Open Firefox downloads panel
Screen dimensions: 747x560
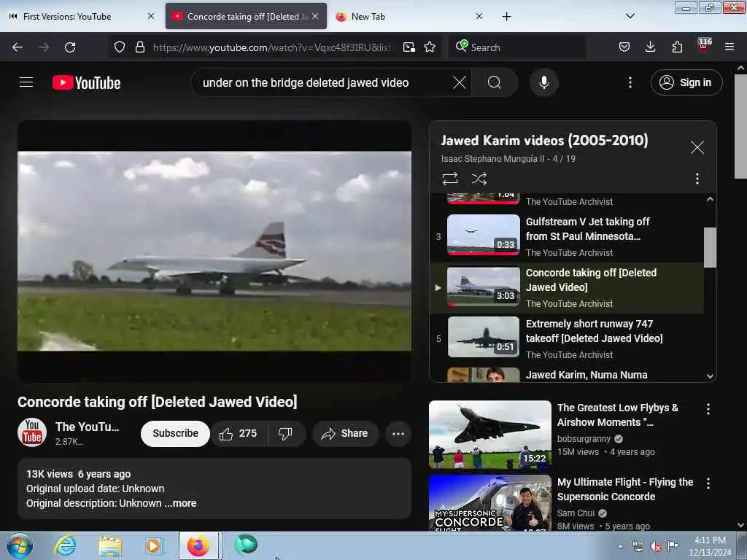tap(650, 47)
